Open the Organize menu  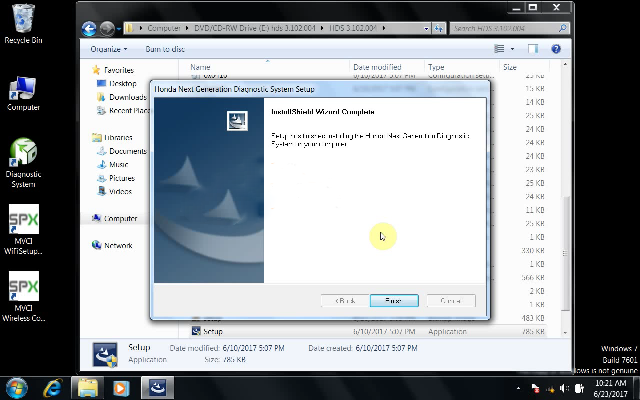(x=109, y=49)
